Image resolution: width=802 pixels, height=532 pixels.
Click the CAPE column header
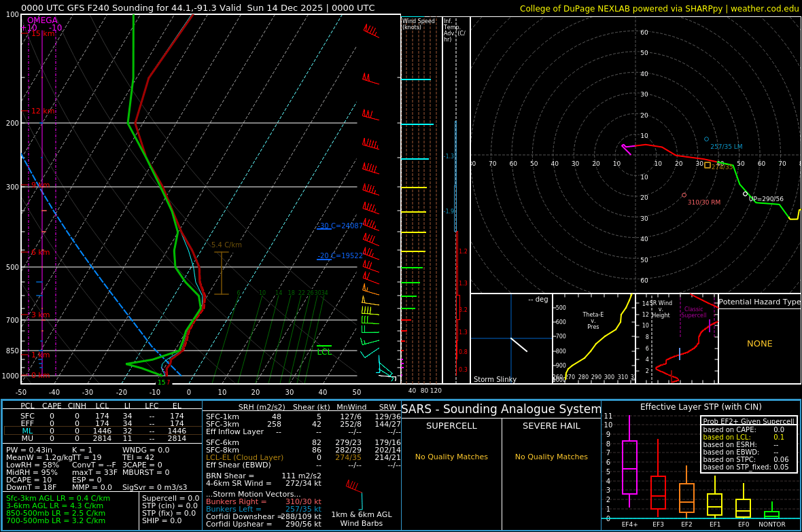click(x=52, y=406)
